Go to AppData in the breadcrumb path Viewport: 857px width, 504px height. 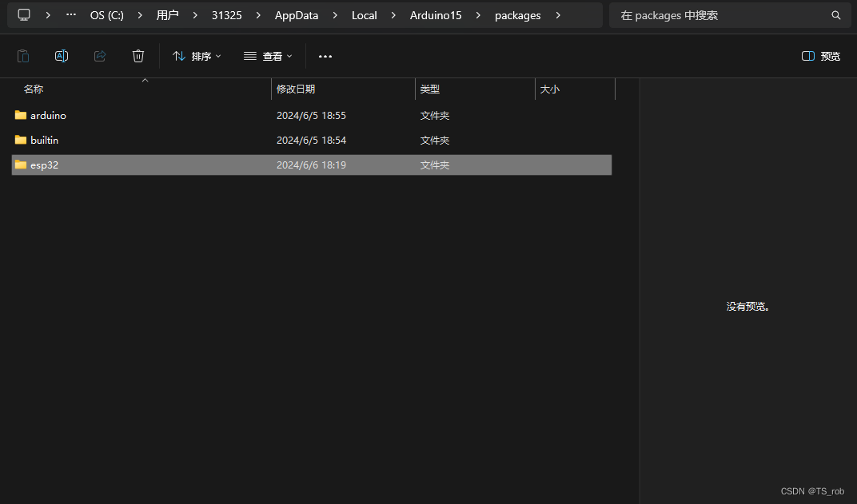296,15
